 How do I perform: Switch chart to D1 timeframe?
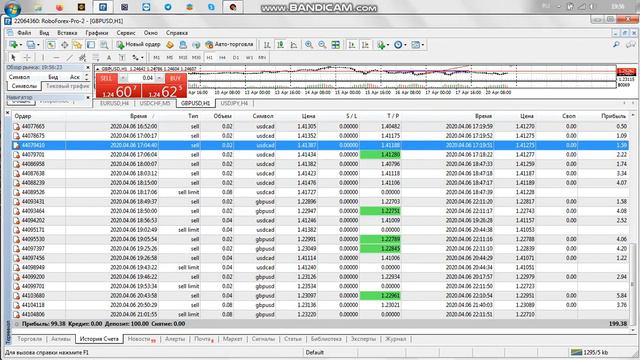pos(236,58)
